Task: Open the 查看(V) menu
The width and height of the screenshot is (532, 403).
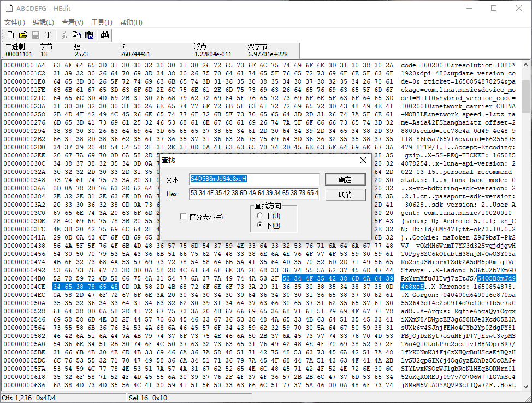Action: click(72, 22)
